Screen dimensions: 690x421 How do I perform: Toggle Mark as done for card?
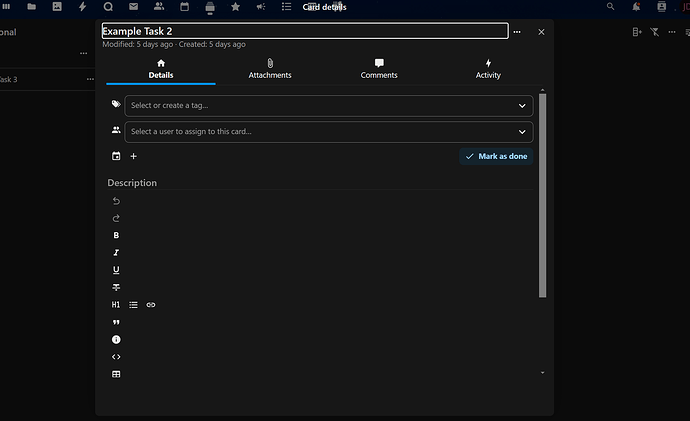496,156
